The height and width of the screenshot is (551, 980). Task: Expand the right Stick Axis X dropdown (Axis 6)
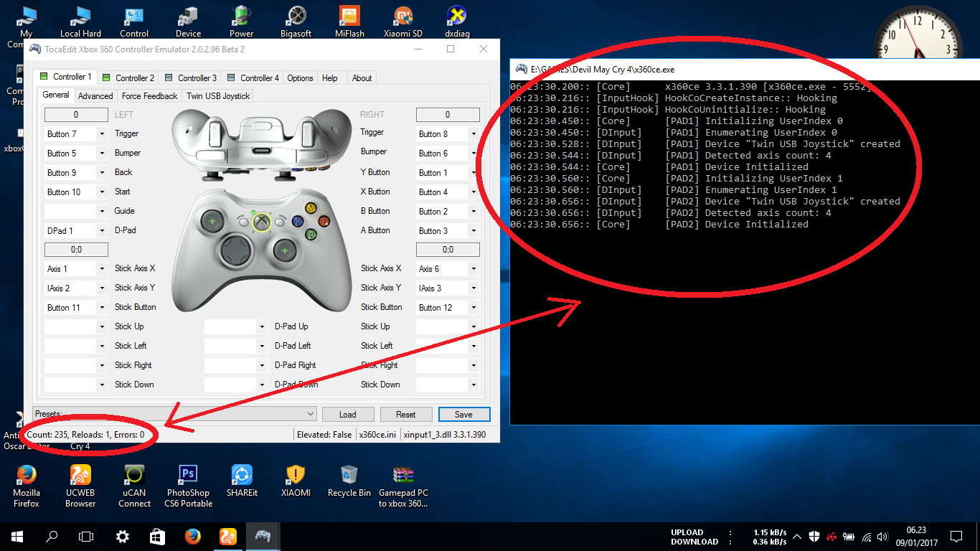473,269
